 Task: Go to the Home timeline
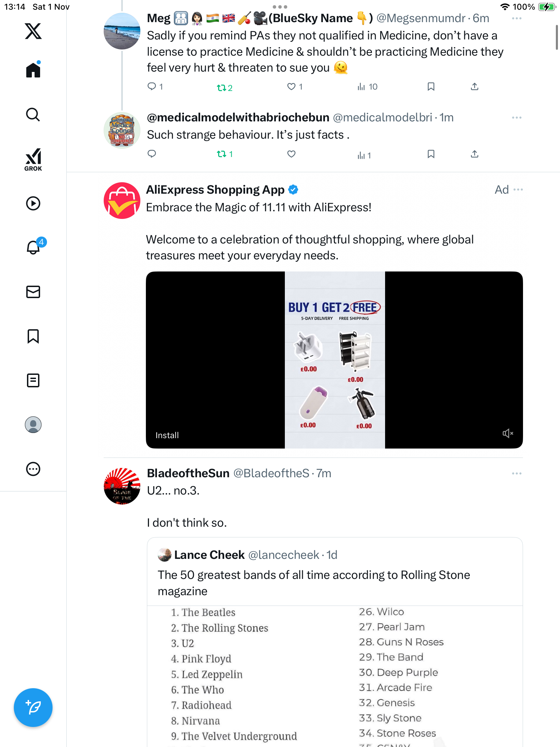[33, 70]
